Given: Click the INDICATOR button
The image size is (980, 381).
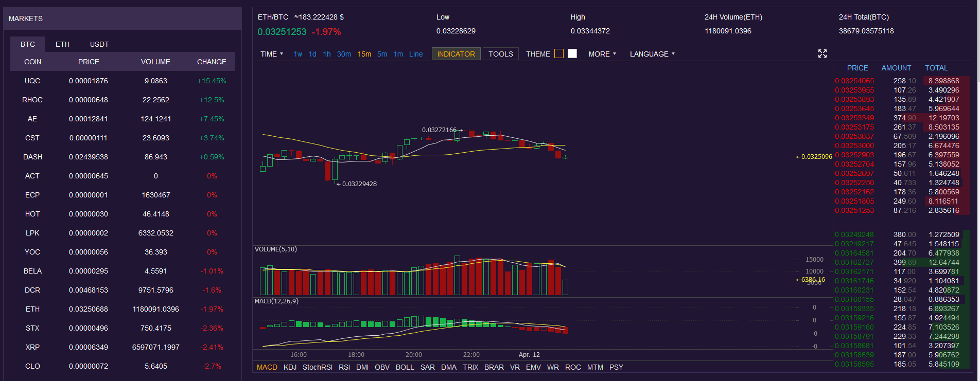Looking at the screenshot, I should (456, 54).
